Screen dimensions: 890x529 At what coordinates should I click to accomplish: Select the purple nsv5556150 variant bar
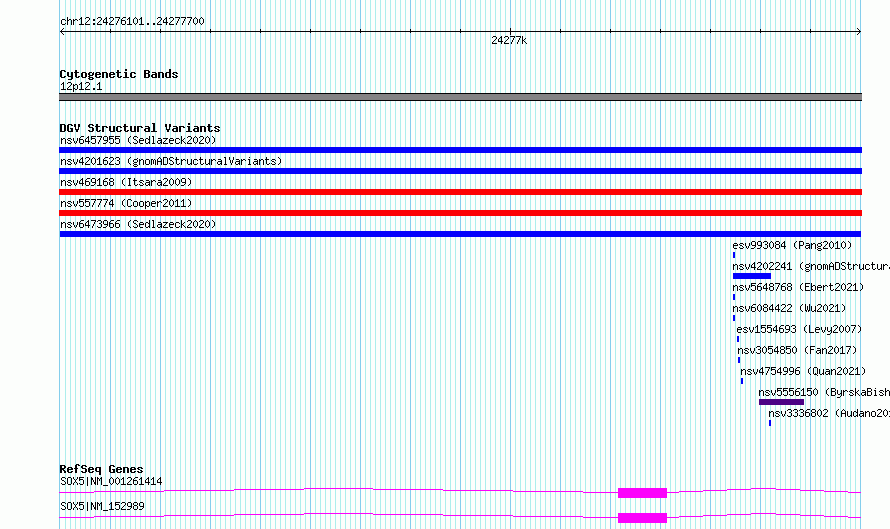point(781,402)
